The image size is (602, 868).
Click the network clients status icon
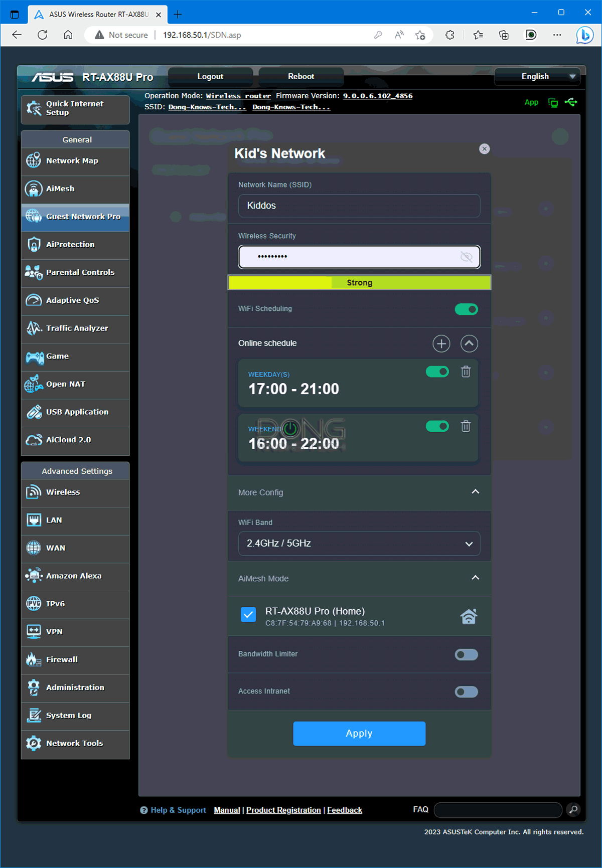coord(553,102)
